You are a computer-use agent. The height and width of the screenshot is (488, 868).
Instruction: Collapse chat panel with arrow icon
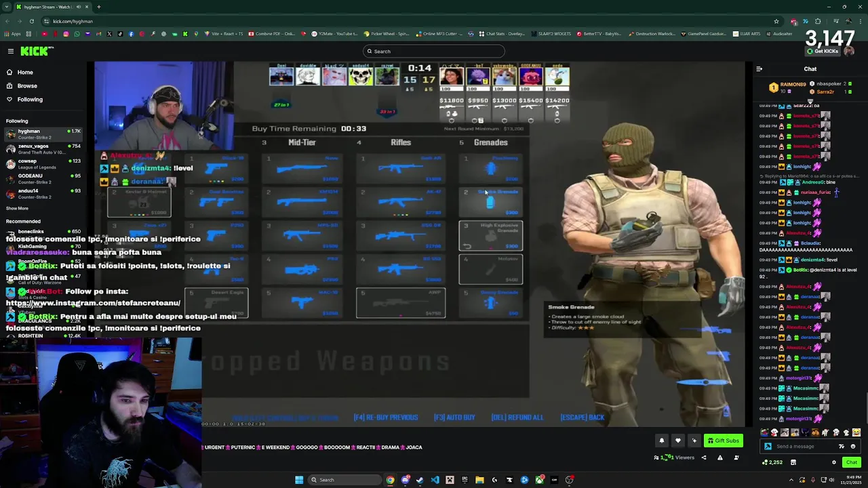(759, 69)
